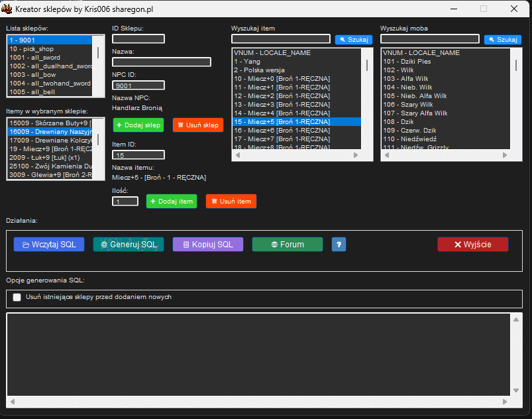Viewport: 532px width, 419px height.
Task: Open the Forum link button
Action: click(287, 245)
